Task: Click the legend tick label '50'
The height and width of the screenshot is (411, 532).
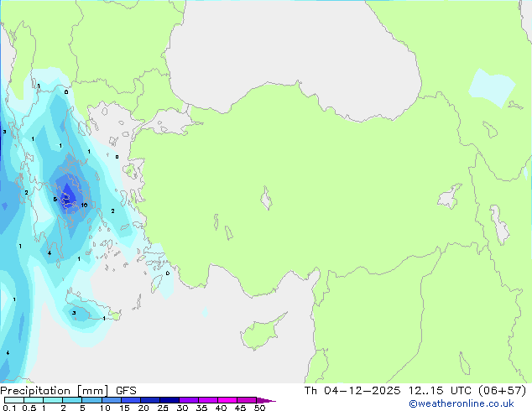Action: (259, 408)
